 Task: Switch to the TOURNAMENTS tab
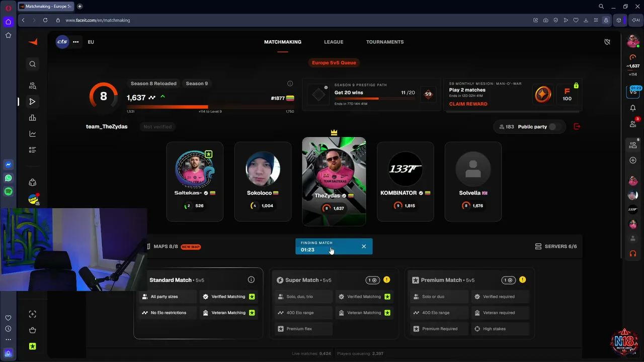point(385,42)
